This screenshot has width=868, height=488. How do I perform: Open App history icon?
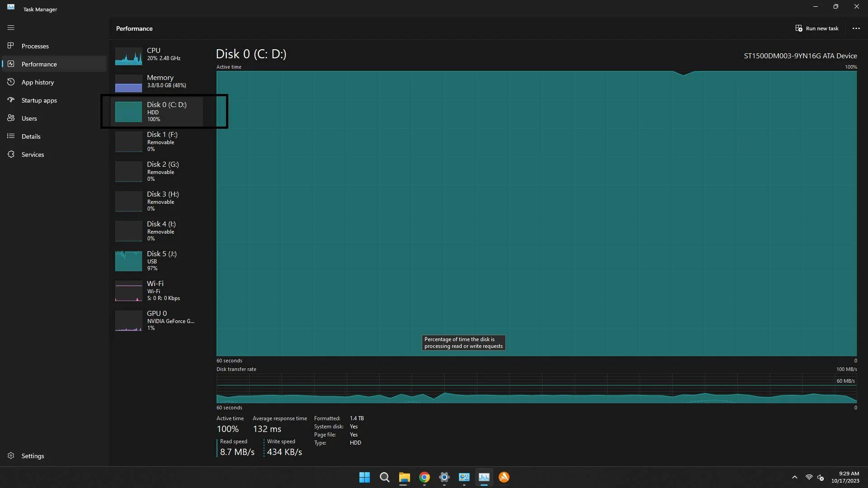11,82
